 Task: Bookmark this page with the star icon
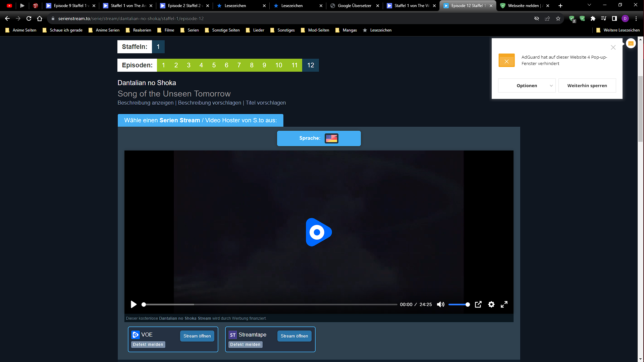point(558,19)
